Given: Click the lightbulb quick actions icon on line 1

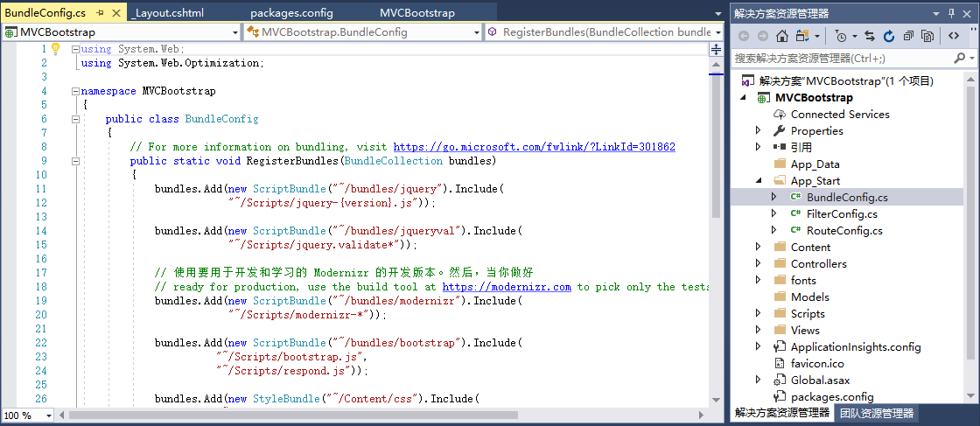Looking at the screenshot, I should 55,49.
